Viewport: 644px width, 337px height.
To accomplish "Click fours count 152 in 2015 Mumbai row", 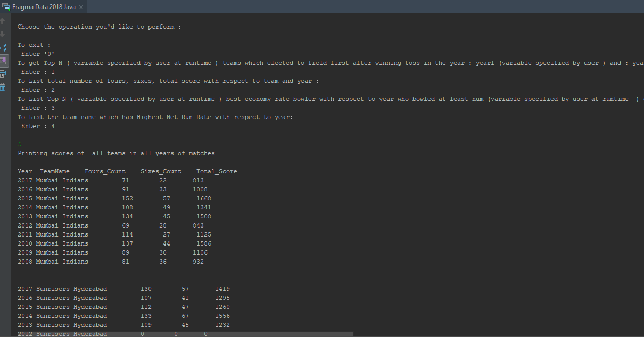I will (127, 198).
